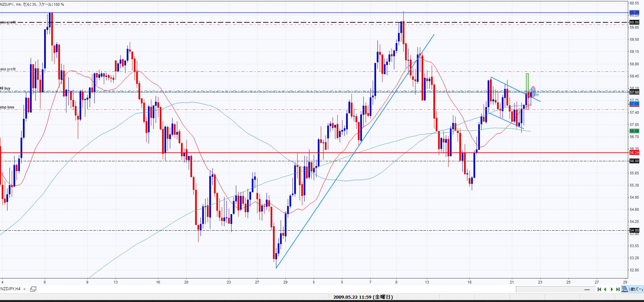Image resolution: width=644 pixels, height=302 pixels.
Task: Click the blue 60.29 price label
Action: 634,12
